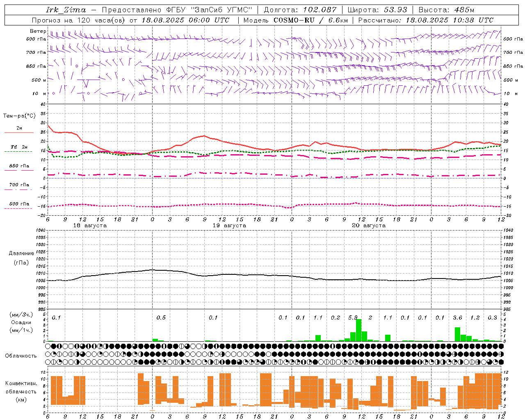This screenshot has width=525, height=420.
Task: Click the 'Тем-ра(°C)' temperature axis label
Action: pos(19,116)
